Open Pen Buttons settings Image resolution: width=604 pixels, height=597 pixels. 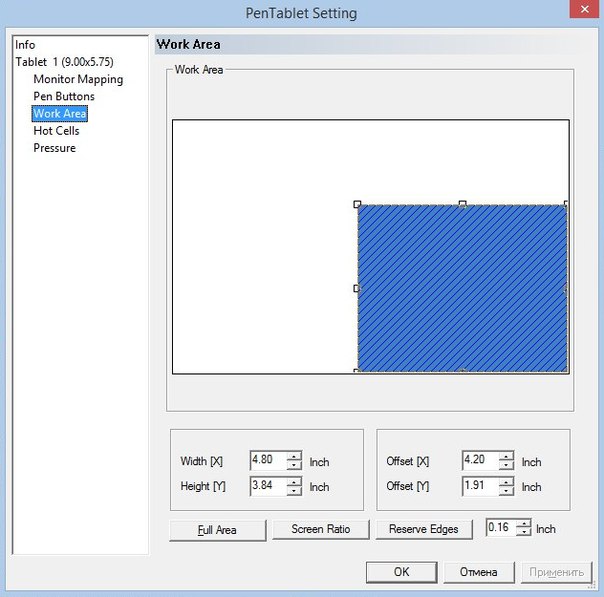point(64,96)
